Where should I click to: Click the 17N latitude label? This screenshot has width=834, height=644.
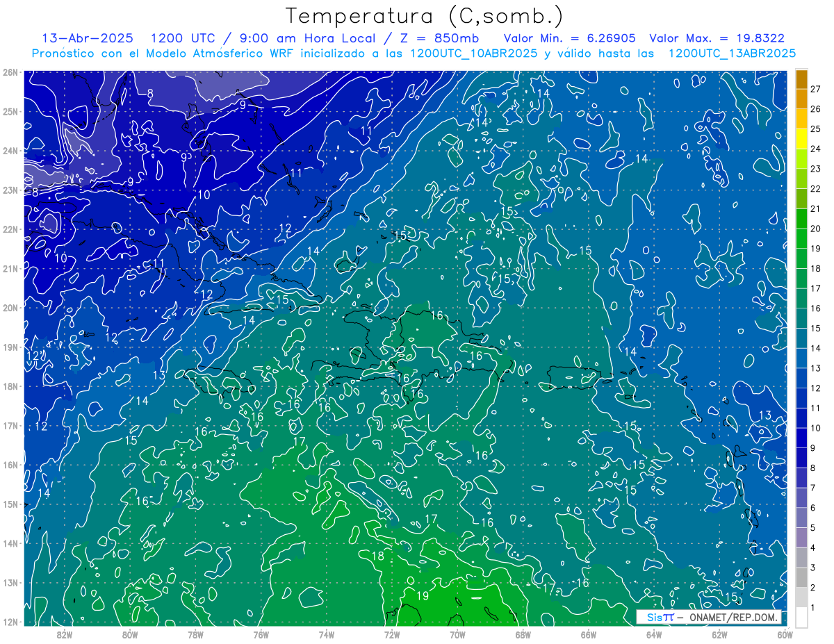pos(10,425)
